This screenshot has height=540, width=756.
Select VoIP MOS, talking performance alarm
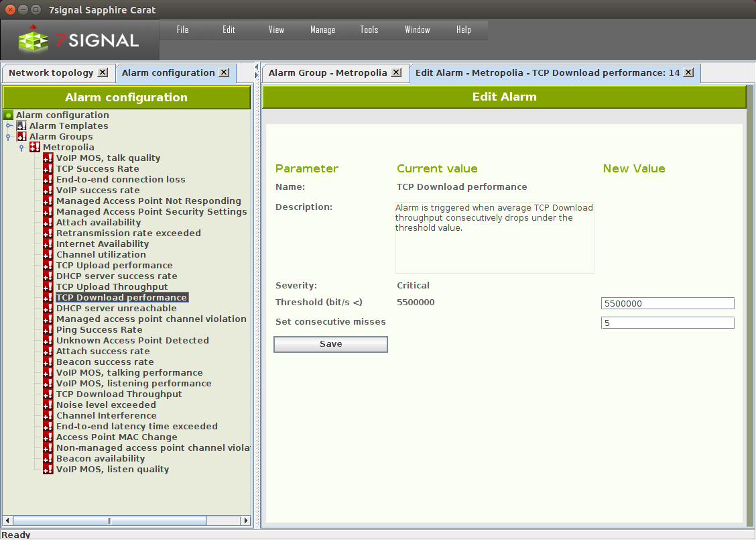(x=130, y=372)
